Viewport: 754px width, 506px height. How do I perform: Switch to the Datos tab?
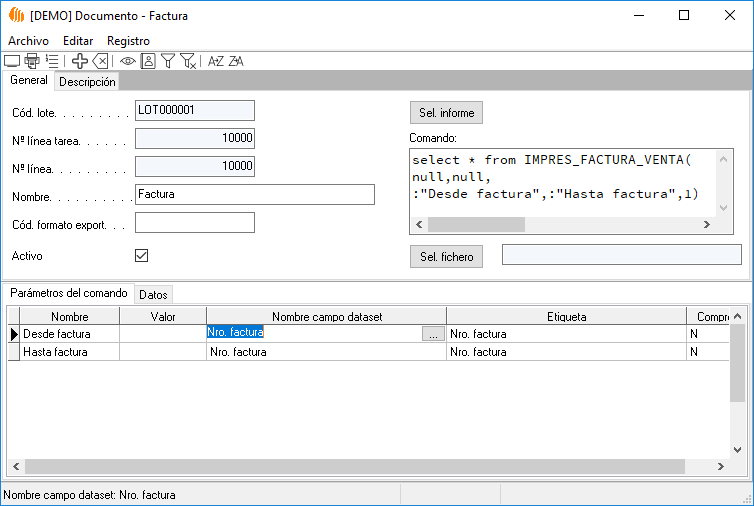point(153,294)
